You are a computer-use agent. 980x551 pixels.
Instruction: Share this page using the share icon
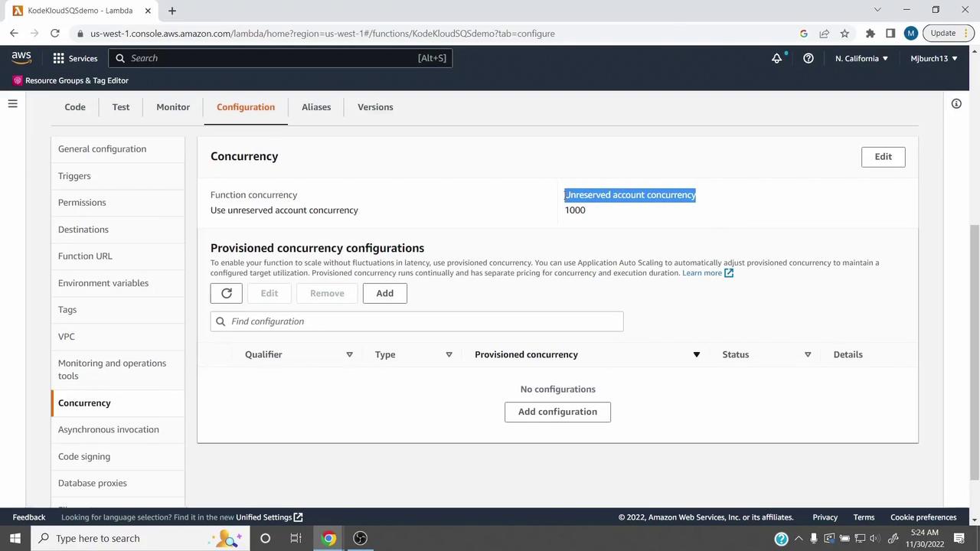pos(825,34)
